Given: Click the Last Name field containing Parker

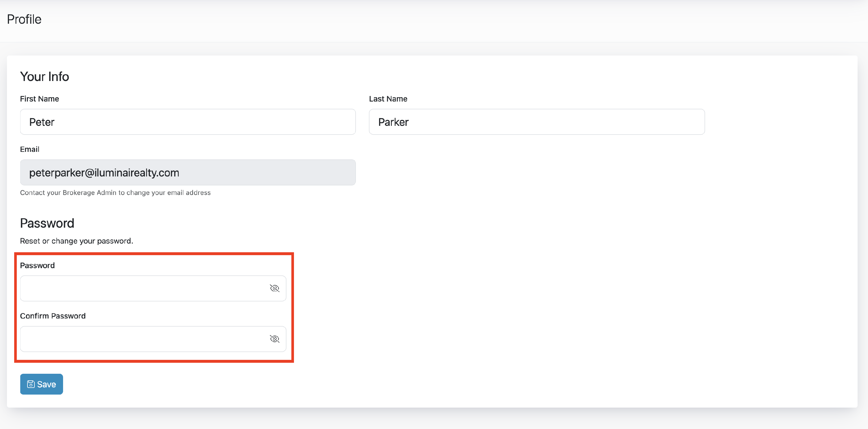Looking at the screenshot, I should [x=537, y=122].
